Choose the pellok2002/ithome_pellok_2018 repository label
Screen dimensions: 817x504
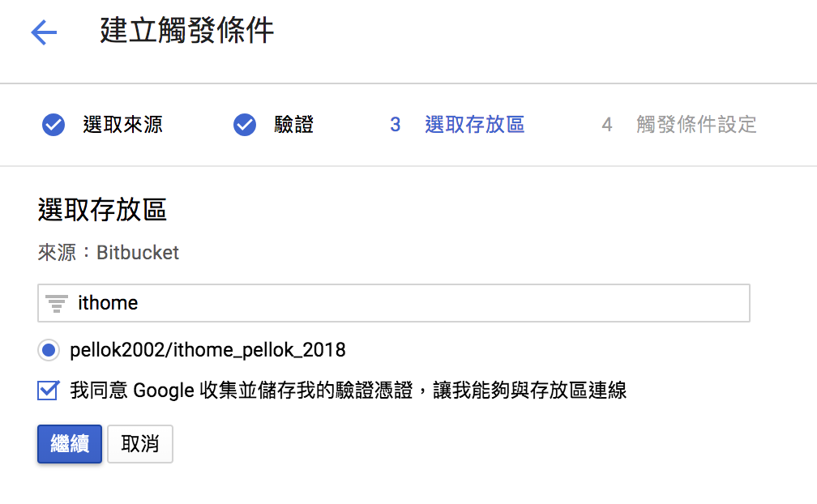click(x=207, y=350)
